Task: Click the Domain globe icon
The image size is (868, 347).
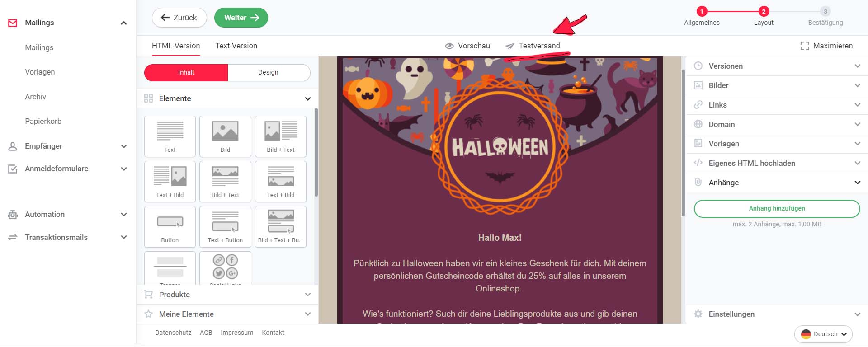Action: click(698, 124)
